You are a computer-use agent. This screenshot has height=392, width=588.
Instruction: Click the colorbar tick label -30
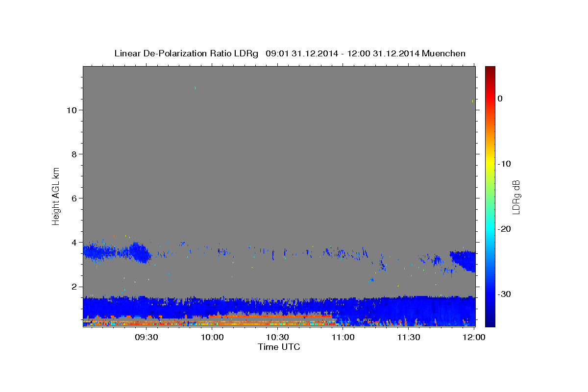tap(504, 294)
